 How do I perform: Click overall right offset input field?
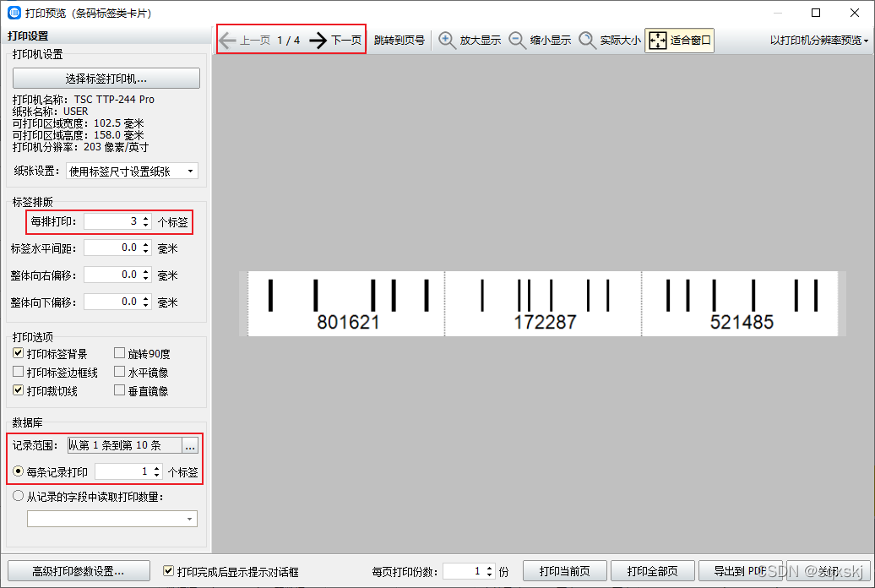112,275
